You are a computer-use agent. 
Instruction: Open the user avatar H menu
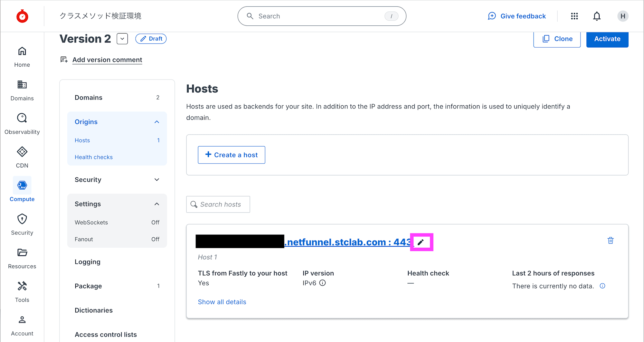623,16
